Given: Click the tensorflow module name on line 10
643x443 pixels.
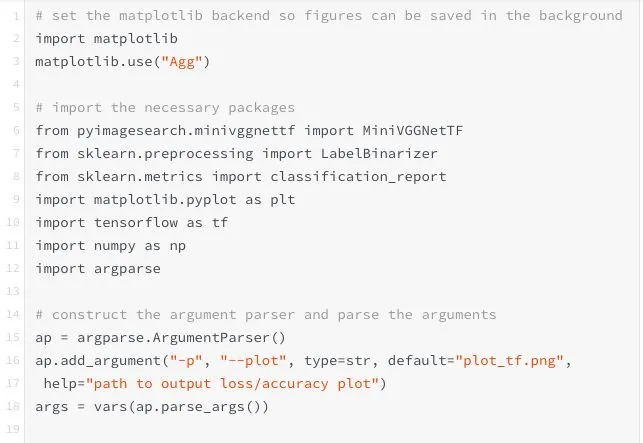Looking at the screenshot, I should coord(136,223).
